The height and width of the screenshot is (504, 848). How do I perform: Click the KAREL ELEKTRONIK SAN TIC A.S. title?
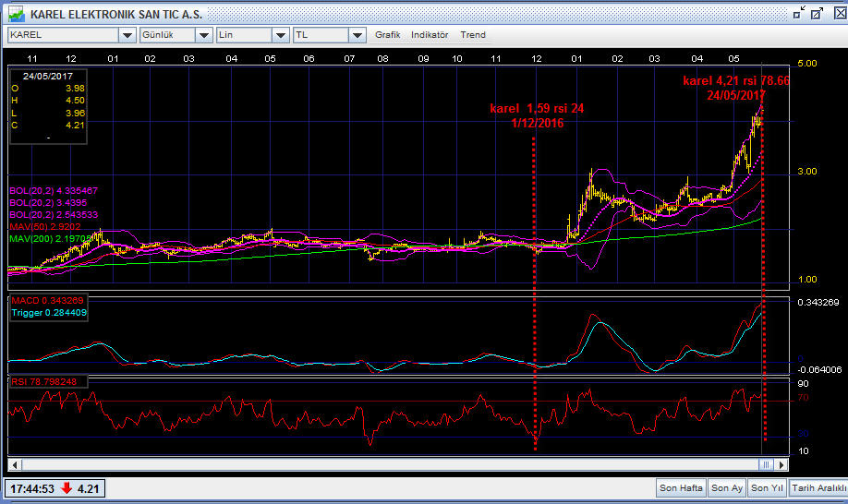(116, 15)
